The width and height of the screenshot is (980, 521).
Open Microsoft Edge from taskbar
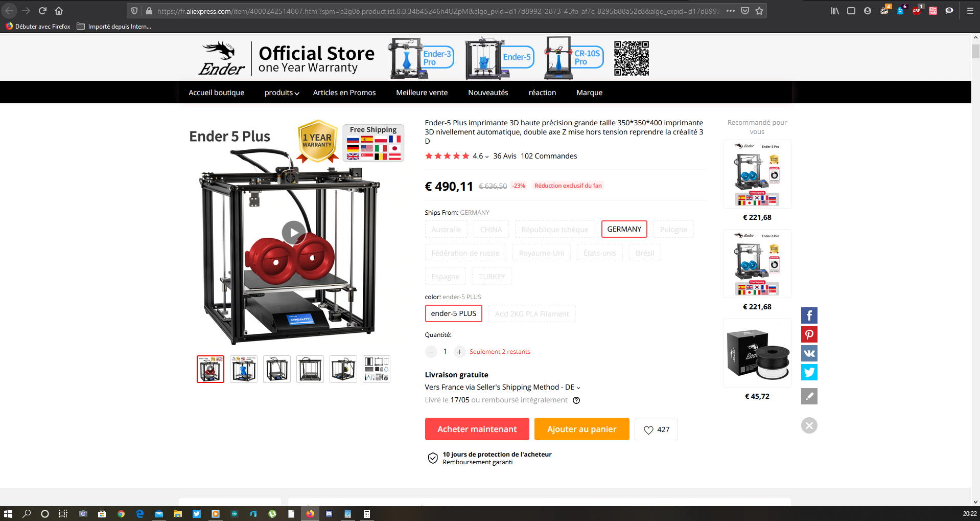pyautogui.click(x=140, y=514)
